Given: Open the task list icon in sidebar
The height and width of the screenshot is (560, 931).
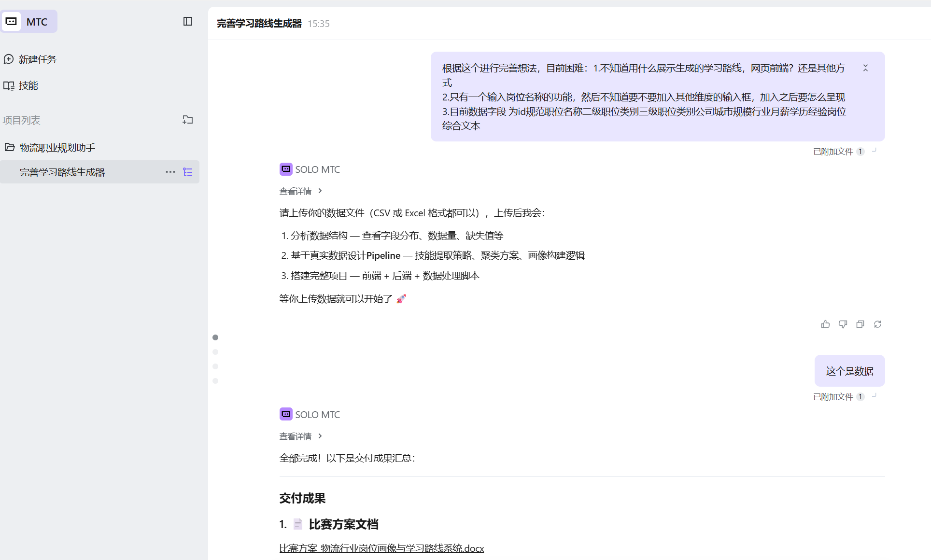Looking at the screenshot, I should click(x=188, y=172).
